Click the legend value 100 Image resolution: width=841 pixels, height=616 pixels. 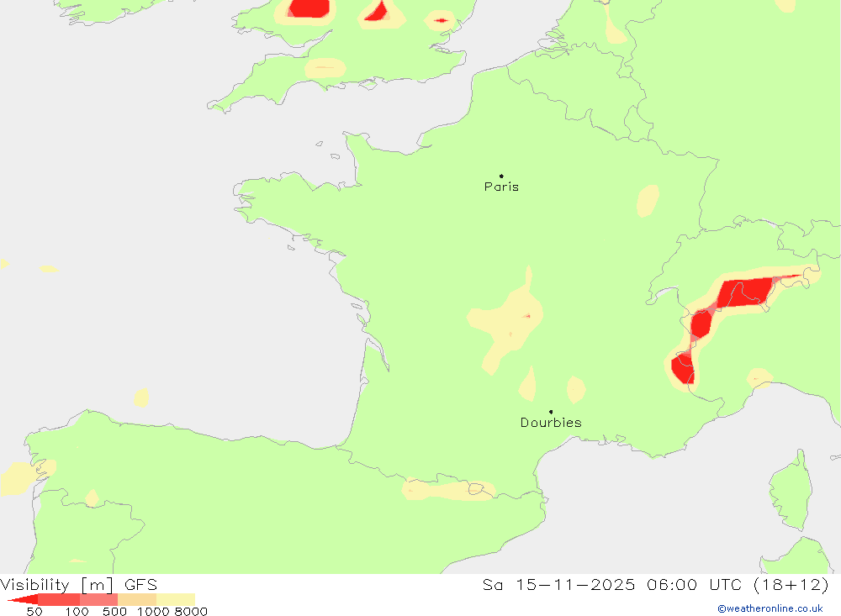pos(77,612)
